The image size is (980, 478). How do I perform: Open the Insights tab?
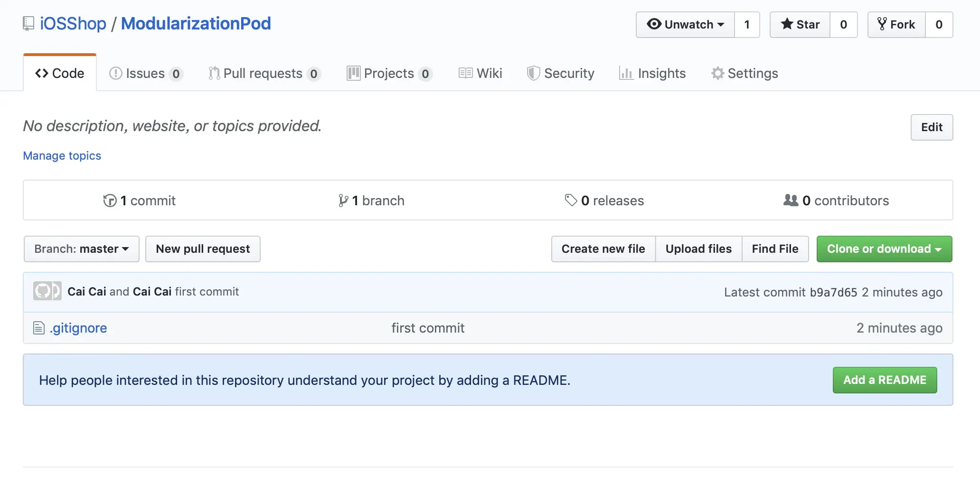point(652,73)
